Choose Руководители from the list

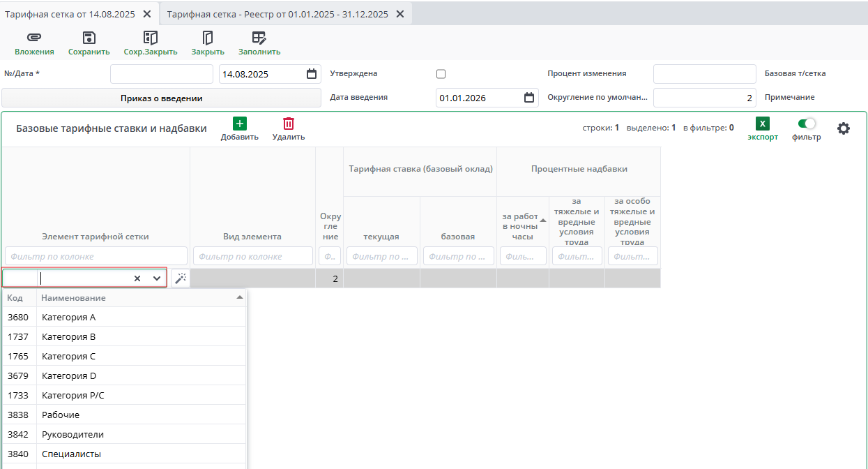[x=124, y=434]
